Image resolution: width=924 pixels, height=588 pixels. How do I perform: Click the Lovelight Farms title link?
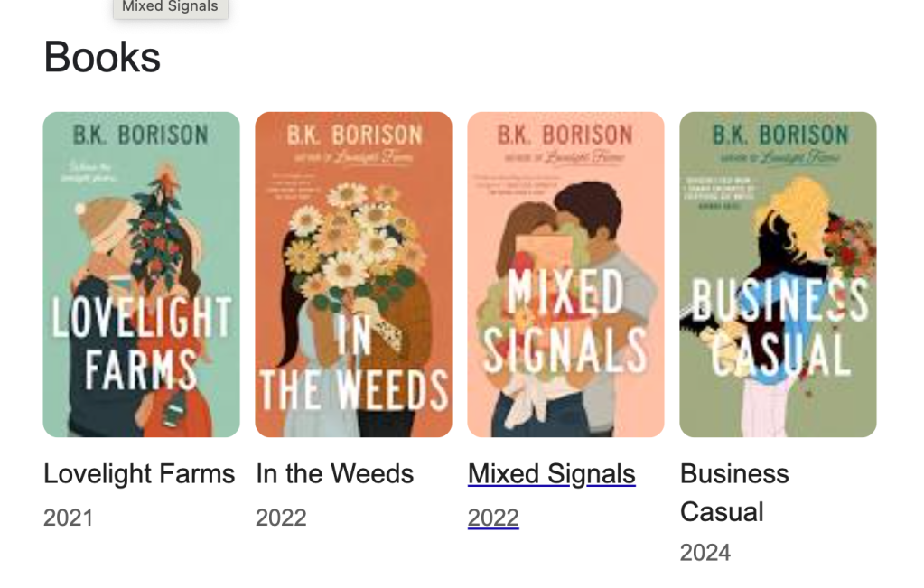(139, 474)
